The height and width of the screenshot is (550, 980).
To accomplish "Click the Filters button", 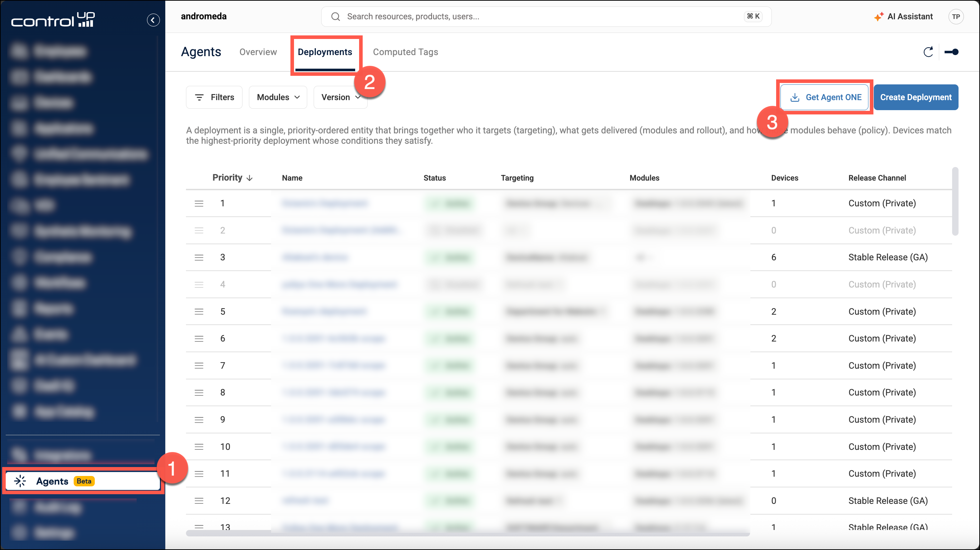I will click(214, 97).
